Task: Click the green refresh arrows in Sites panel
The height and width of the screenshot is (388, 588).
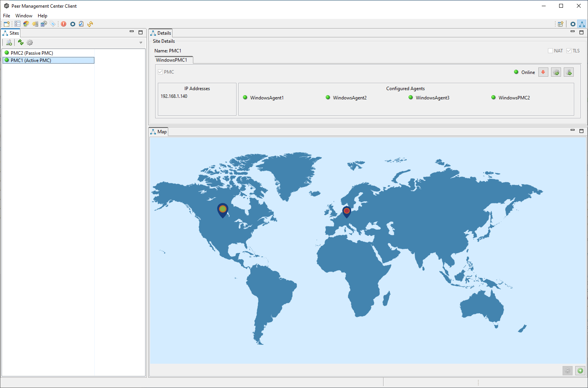Action: (x=21, y=42)
